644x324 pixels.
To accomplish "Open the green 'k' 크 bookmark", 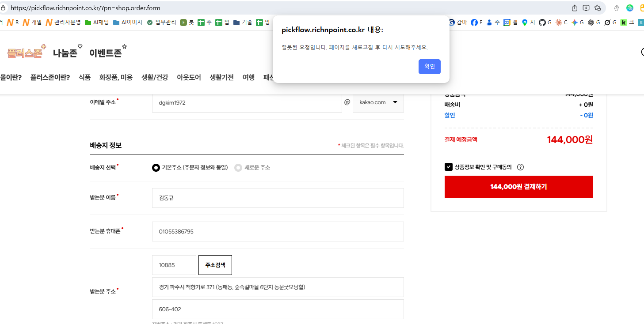I will [x=627, y=22].
